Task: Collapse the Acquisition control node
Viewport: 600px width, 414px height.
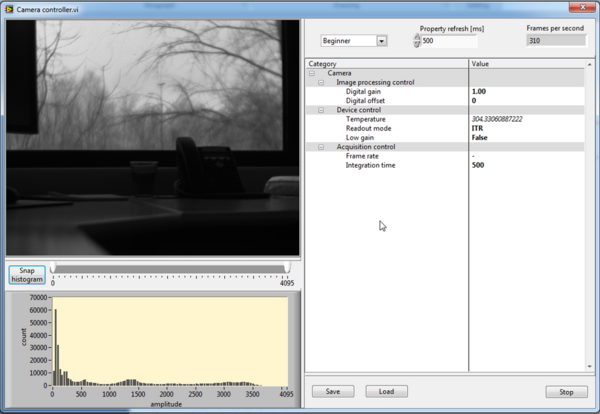Action: point(321,147)
